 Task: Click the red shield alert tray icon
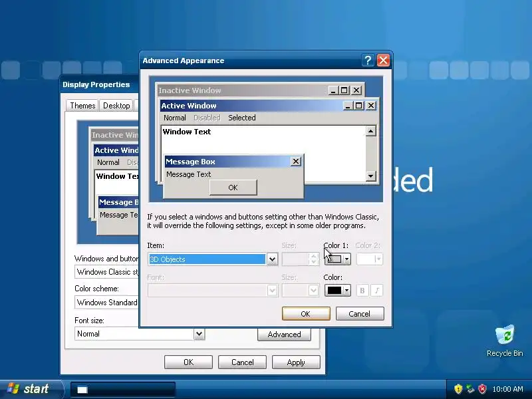[482, 389]
